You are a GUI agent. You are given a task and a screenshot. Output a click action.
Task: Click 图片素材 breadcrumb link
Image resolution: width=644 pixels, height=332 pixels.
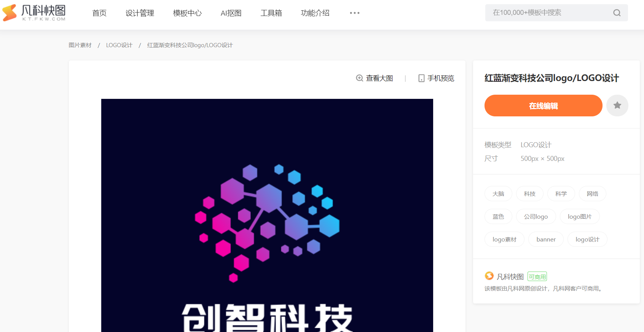(80, 45)
